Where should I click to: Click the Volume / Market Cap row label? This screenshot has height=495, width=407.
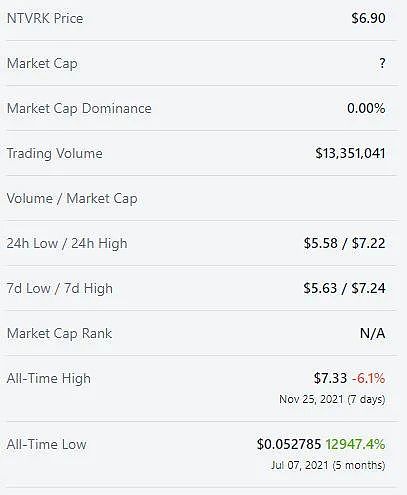click(72, 199)
